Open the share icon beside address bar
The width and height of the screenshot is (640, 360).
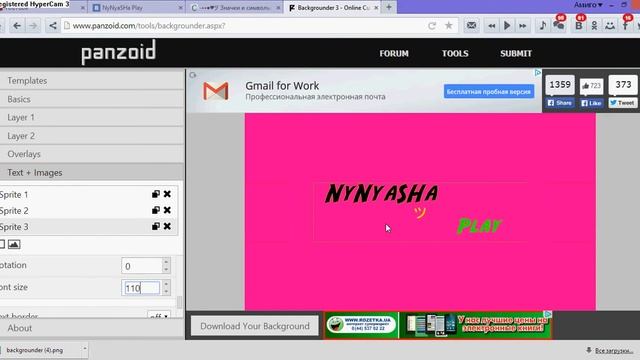click(53, 26)
